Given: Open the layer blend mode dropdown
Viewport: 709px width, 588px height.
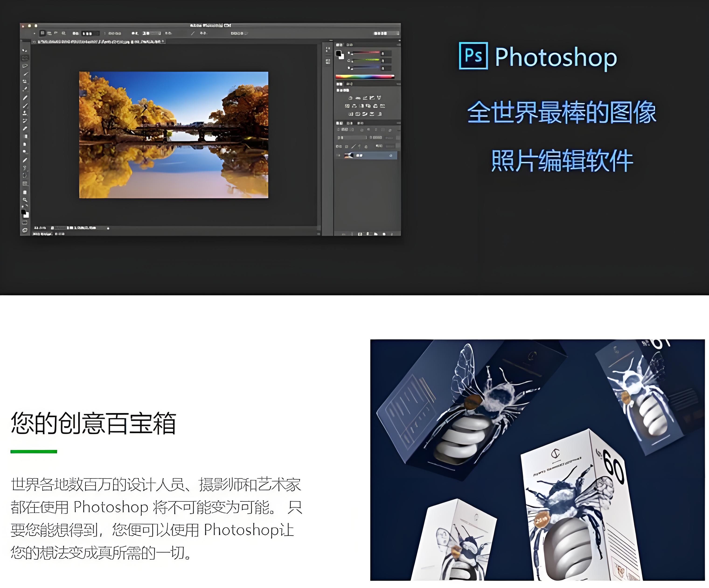Looking at the screenshot, I should [x=352, y=138].
